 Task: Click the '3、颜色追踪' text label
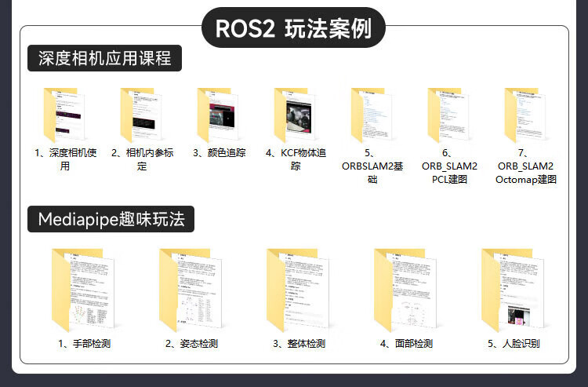coord(219,153)
